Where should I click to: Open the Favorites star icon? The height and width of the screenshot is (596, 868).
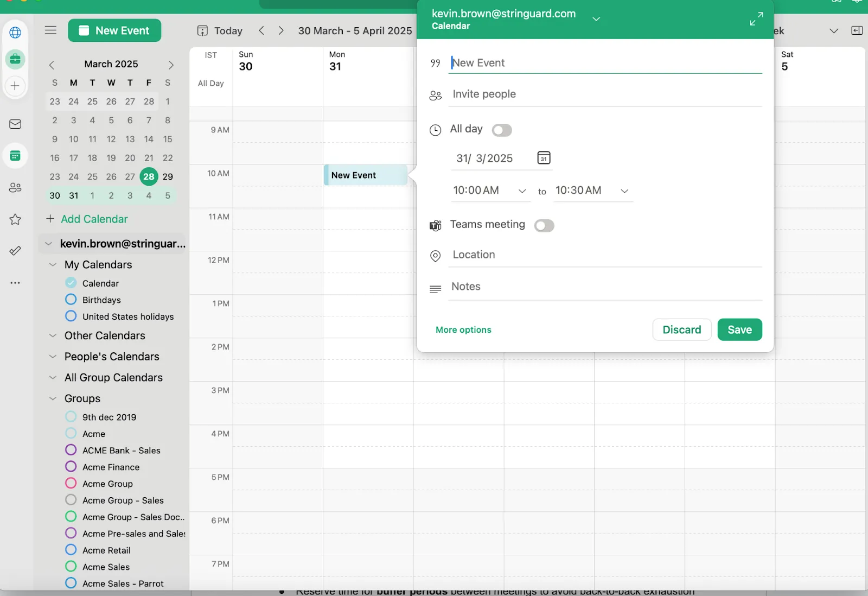click(x=15, y=219)
